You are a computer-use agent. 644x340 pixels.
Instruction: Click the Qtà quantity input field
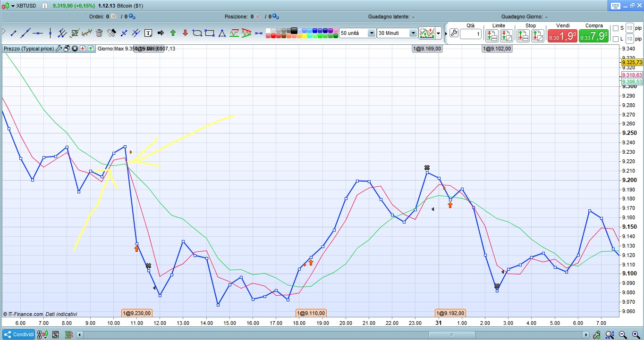click(x=470, y=34)
